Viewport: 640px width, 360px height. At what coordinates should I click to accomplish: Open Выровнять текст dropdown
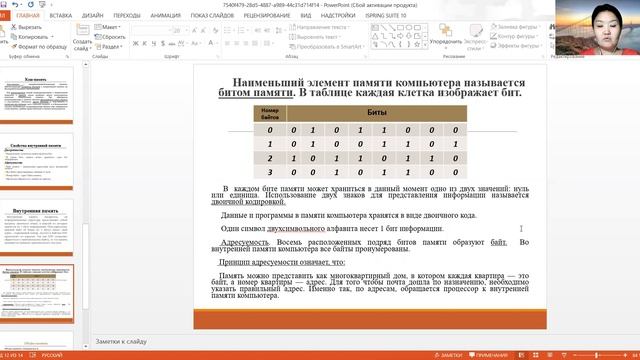[x=315, y=37]
